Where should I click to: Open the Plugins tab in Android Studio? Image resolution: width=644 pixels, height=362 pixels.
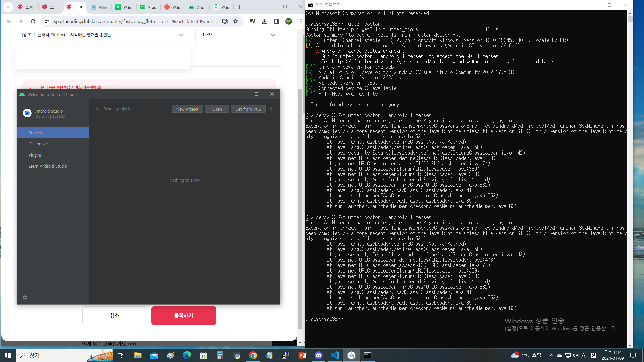[53, 155]
